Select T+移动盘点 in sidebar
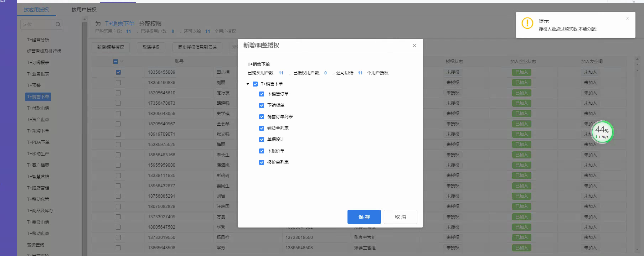 point(38,234)
